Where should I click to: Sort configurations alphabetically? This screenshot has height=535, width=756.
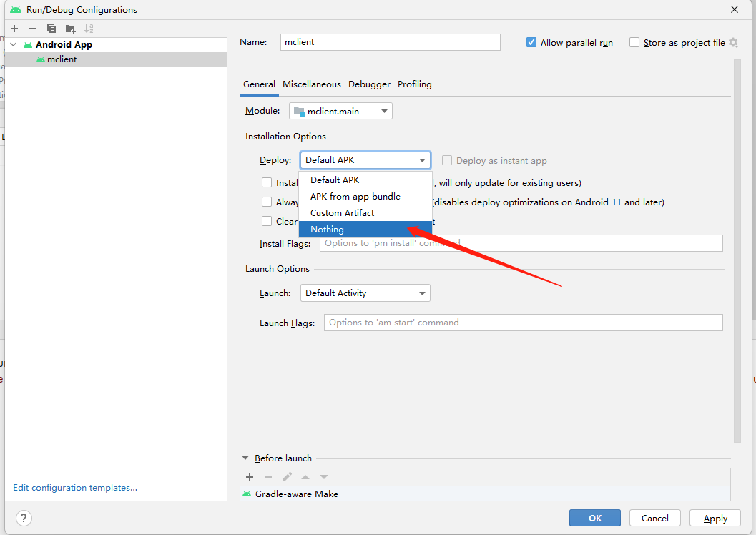click(89, 29)
